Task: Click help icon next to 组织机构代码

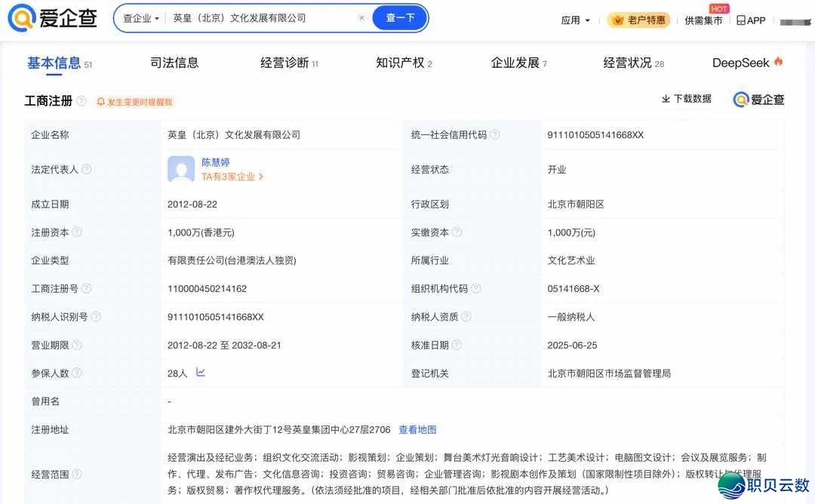Action: pyautogui.click(x=475, y=288)
